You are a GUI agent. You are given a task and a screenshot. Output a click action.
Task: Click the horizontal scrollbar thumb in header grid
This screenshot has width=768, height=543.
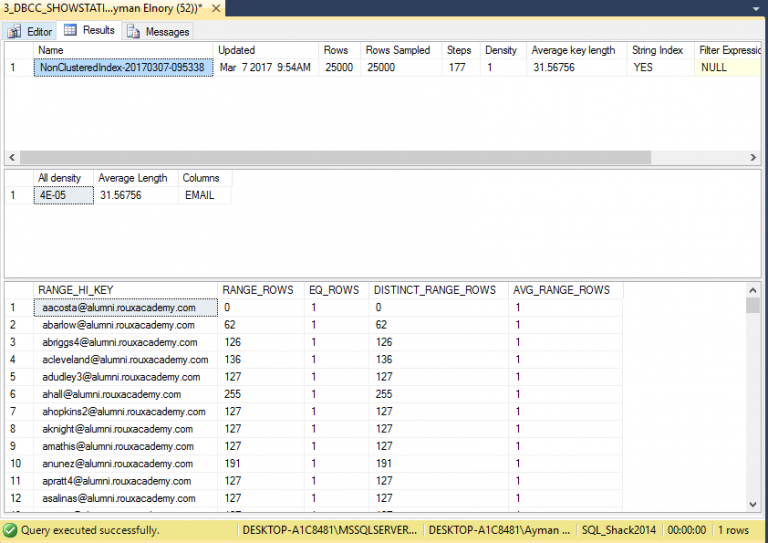pos(336,157)
